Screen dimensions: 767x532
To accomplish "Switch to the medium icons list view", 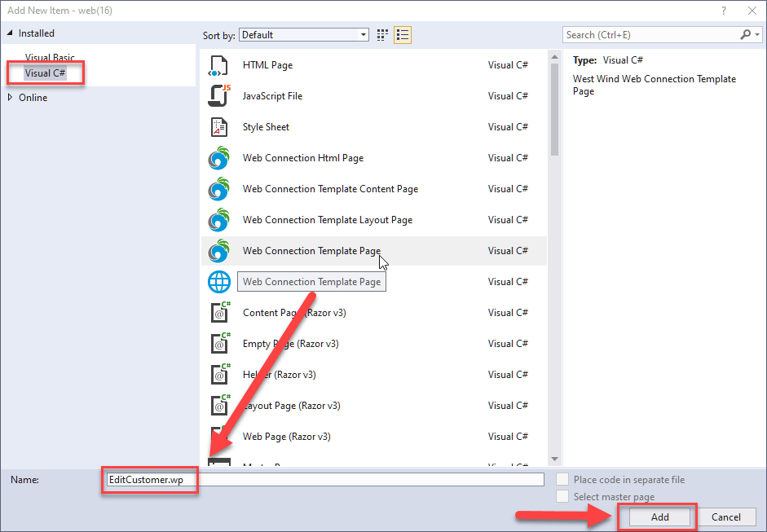I will pyautogui.click(x=403, y=35).
